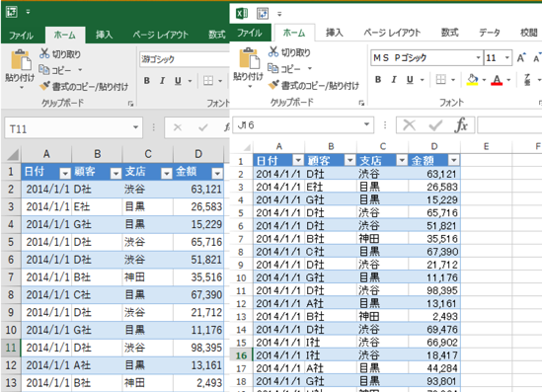Click Cancel X in left formula bar
The width and height of the screenshot is (542, 392).
coord(178,127)
